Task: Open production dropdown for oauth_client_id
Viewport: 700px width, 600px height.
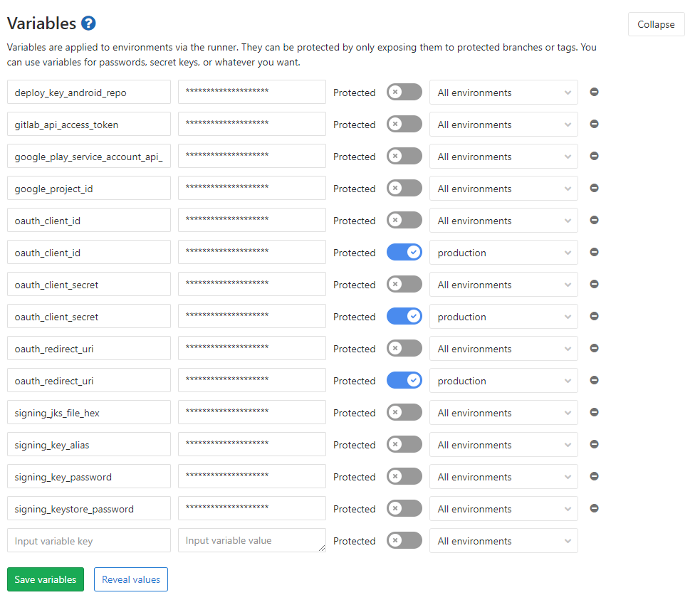Action: click(x=503, y=253)
